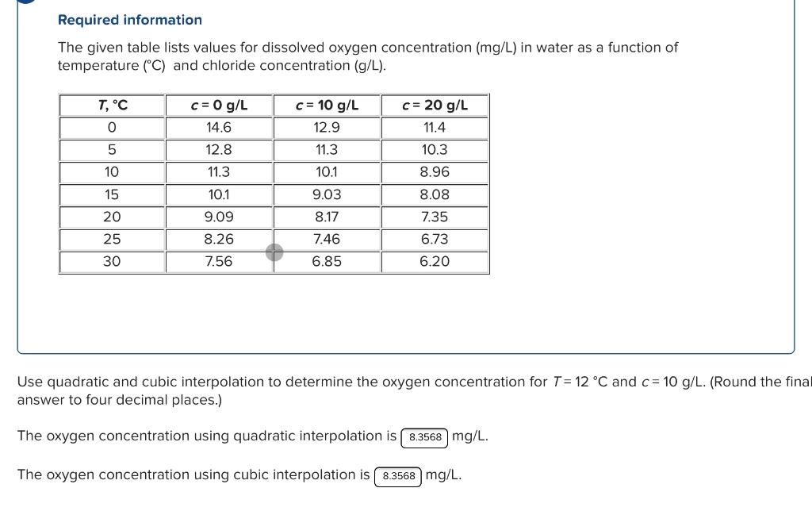Select the c = 20 g/L header cell

435,105
